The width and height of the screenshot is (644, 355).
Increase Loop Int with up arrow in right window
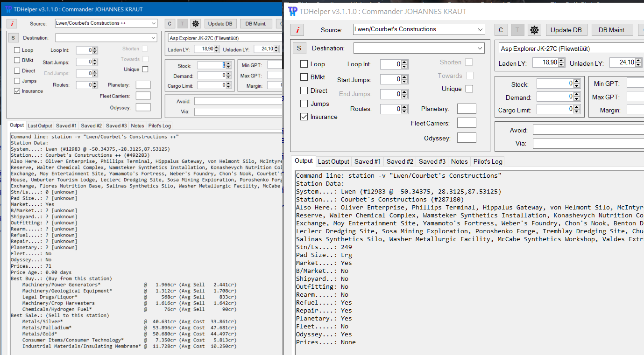[x=404, y=62]
